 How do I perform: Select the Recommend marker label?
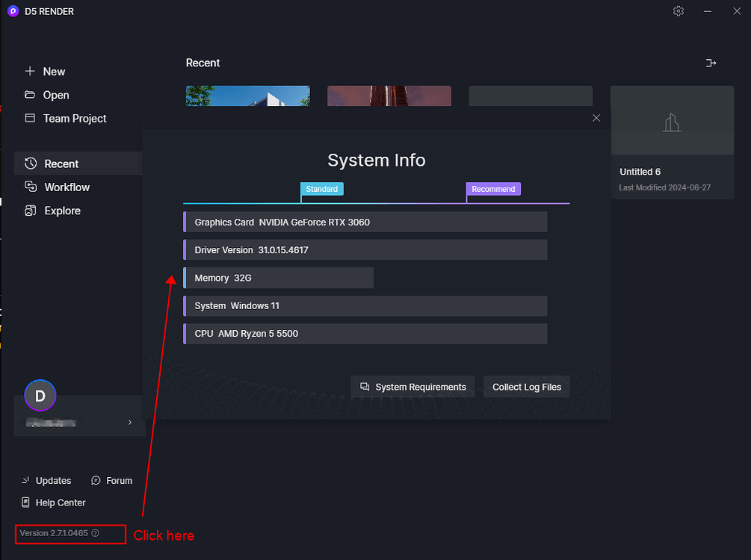tap(493, 189)
